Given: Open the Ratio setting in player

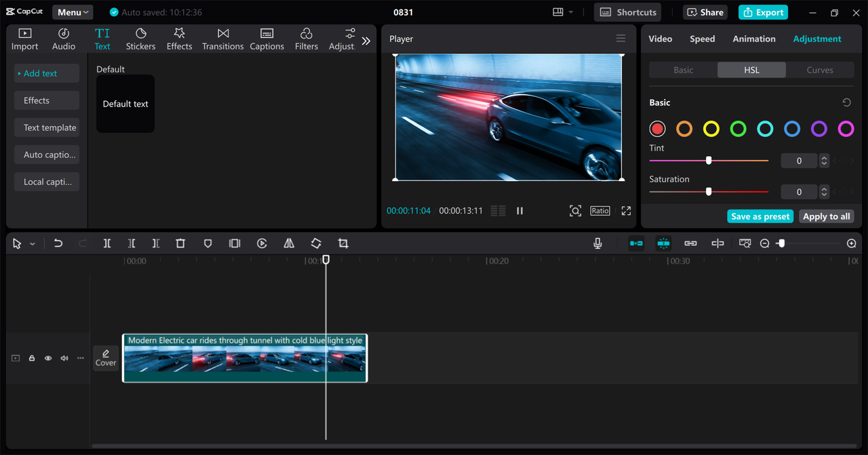Looking at the screenshot, I should click(x=600, y=211).
